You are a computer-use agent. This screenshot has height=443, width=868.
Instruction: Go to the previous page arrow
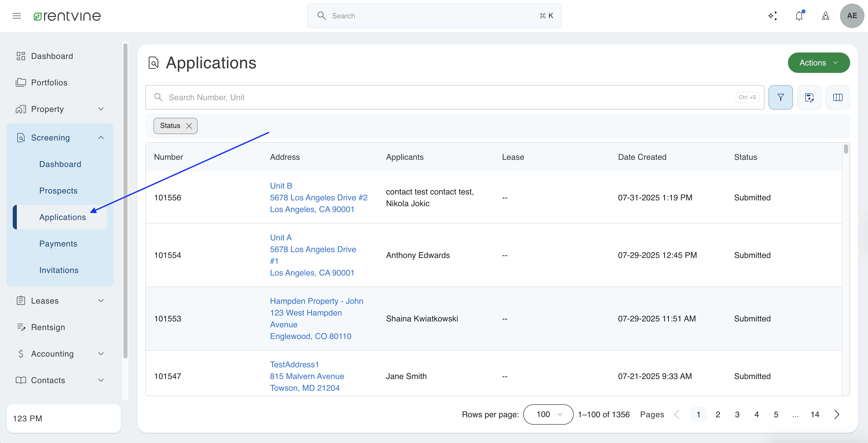point(676,414)
